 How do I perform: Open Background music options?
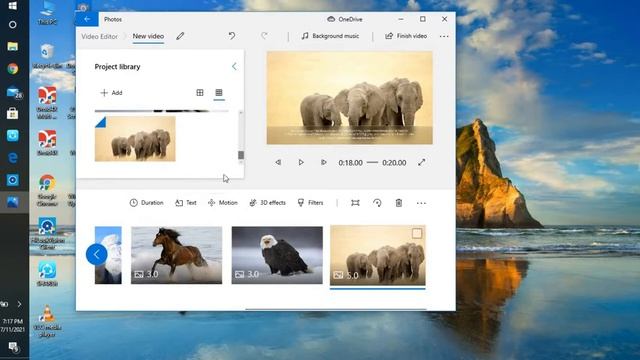(330, 36)
